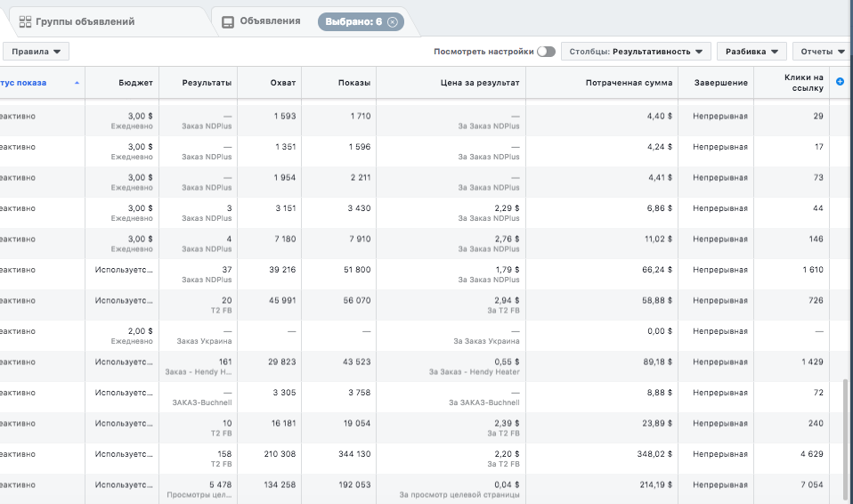This screenshot has width=853, height=504.
Task: Sort by Охват column header
Action: point(283,83)
